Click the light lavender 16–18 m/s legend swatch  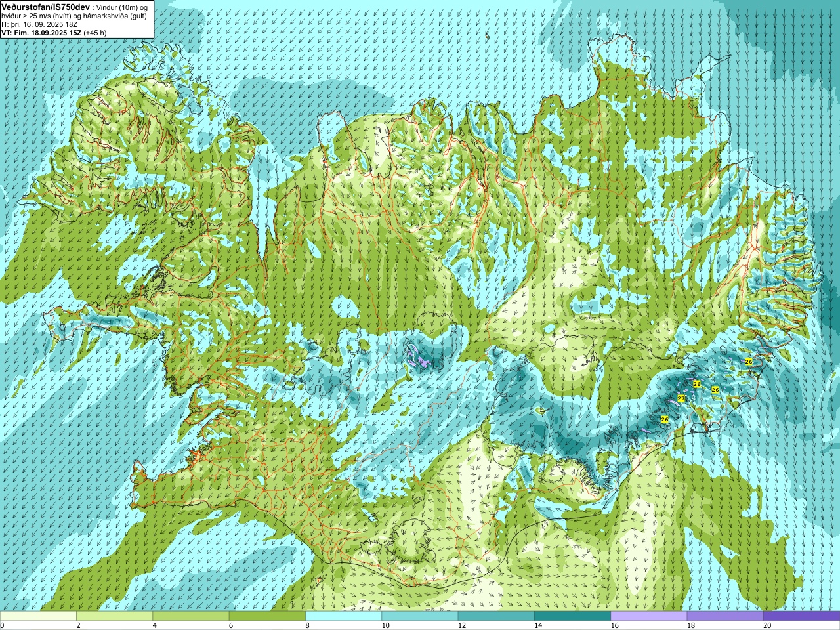(648, 616)
